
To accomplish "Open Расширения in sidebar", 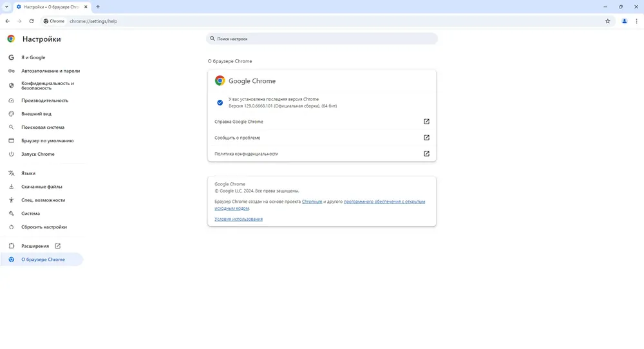I will pyautogui.click(x=35, y=246).
